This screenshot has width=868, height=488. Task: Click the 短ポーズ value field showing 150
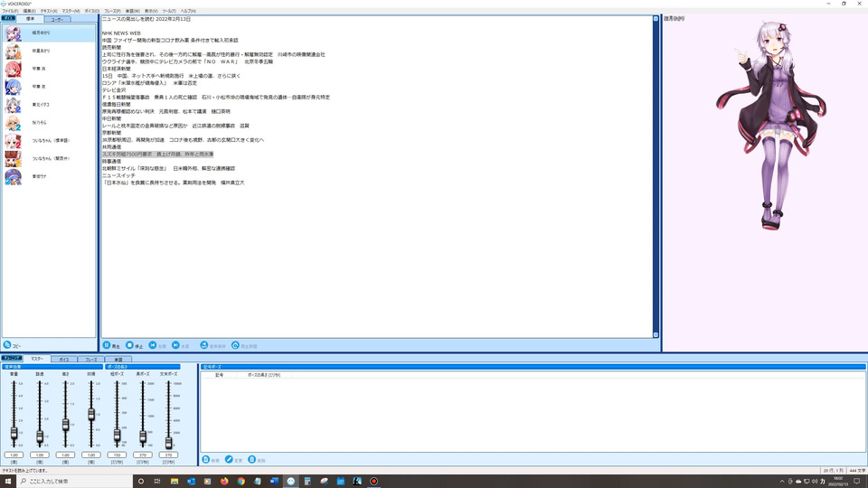pos(117,455)
